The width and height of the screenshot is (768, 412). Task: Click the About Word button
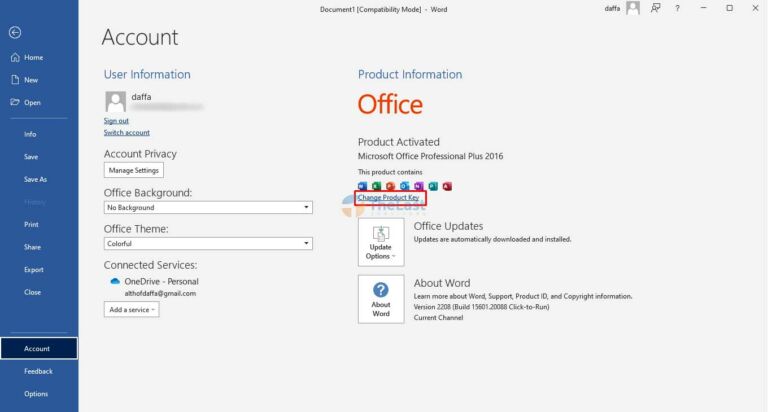pos(381,299)
